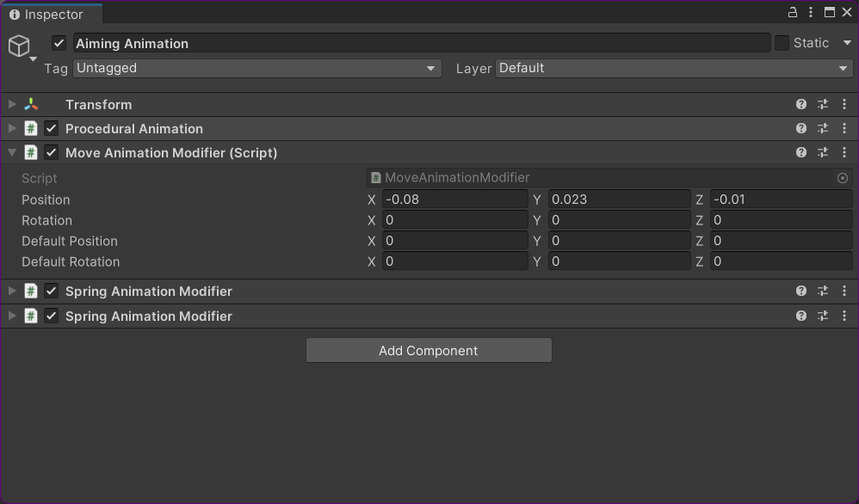Disable the Aiming Animation GameObject checkbox
Viewport: 859px width, 504px height.
coord(59,43)
